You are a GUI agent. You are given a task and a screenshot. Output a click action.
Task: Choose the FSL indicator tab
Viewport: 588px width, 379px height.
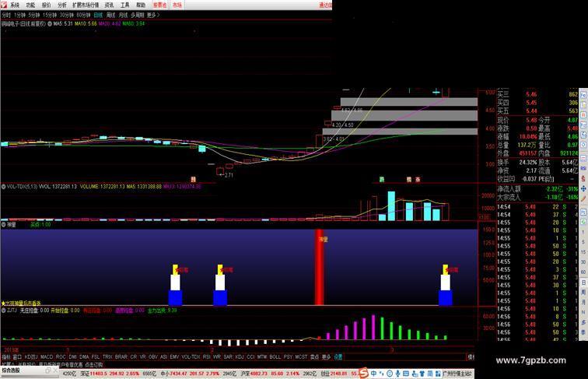[96, 357]
